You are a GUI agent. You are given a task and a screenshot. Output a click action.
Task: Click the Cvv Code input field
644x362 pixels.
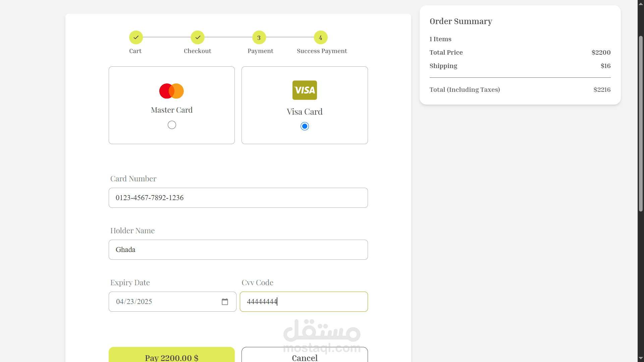click(304, 302)
